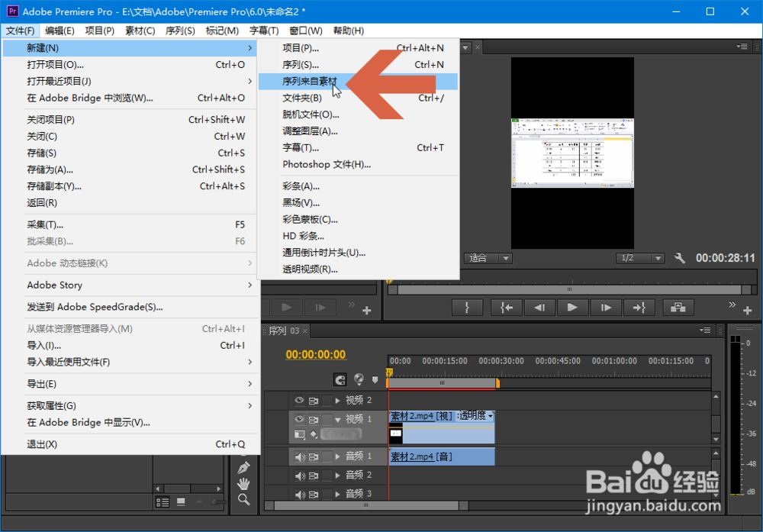Open Program monitor settings wrench icon
763x532 pixels.
(680, 258)
